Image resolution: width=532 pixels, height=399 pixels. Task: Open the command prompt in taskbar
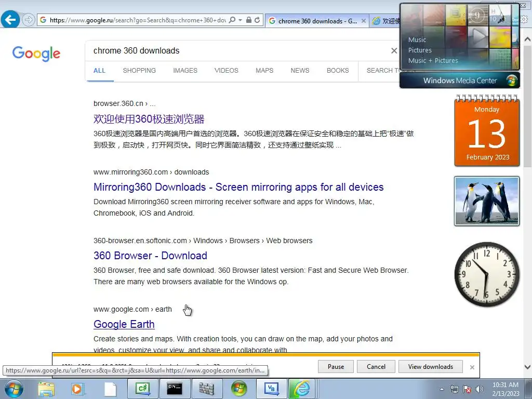(x=175, y=389)
